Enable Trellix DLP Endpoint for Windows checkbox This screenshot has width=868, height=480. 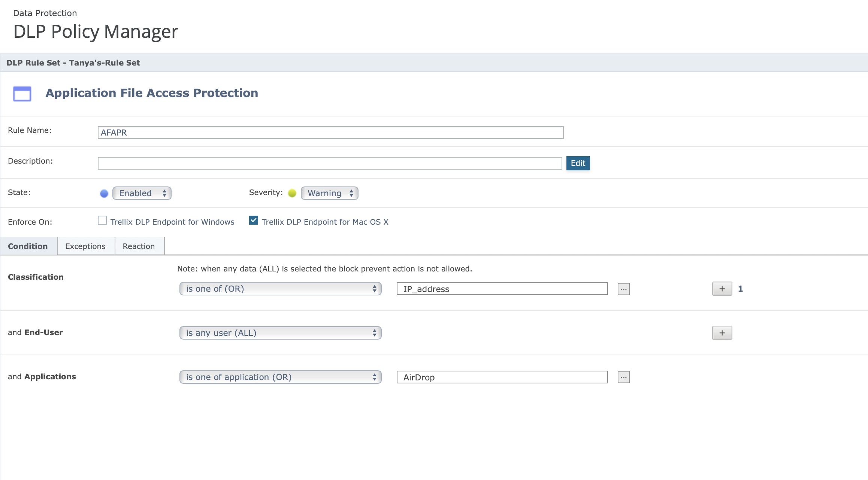tap(102, 221)
